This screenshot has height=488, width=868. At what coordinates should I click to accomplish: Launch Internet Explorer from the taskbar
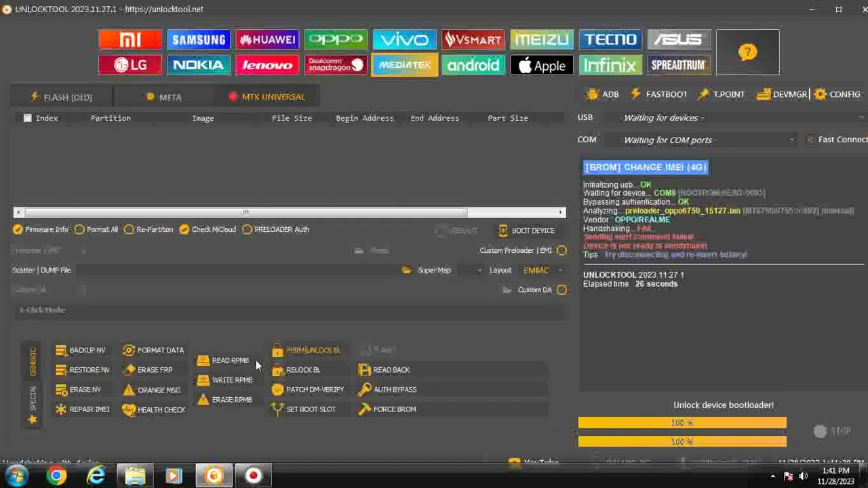[96, 476]
